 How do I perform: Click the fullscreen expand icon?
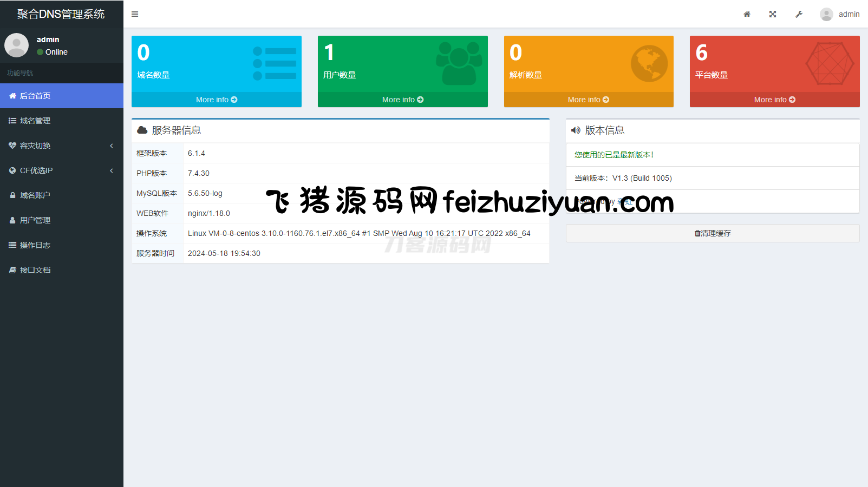773,14
